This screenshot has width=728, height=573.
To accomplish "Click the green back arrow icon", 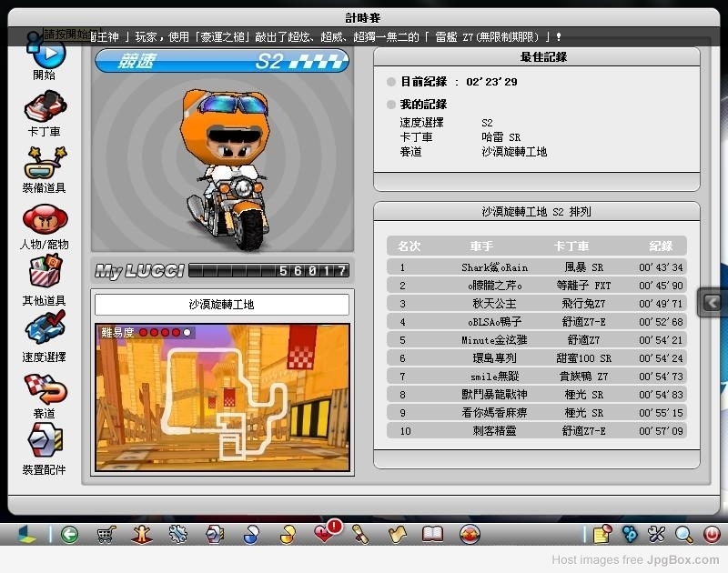I will pyautogui.click(x=69, y=534).
